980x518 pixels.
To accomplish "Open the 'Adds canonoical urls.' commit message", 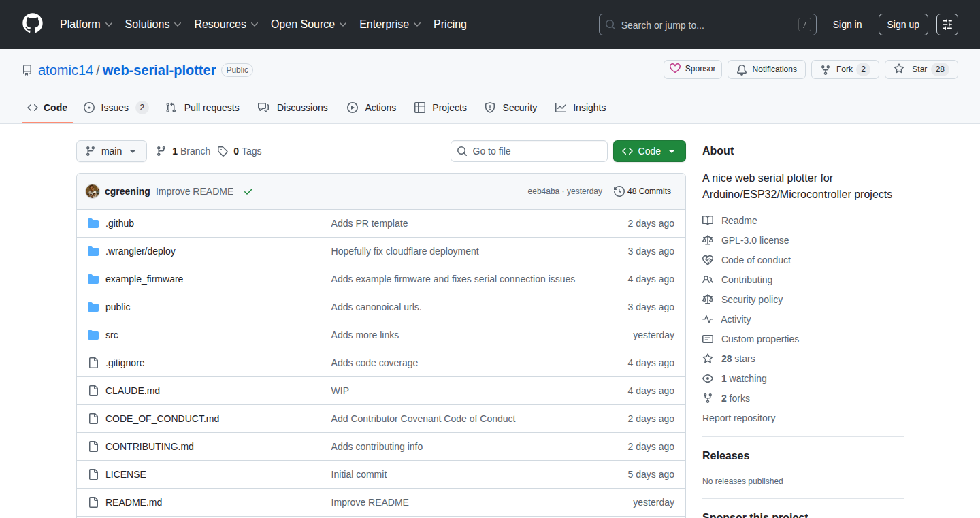I will click(376, 307).
